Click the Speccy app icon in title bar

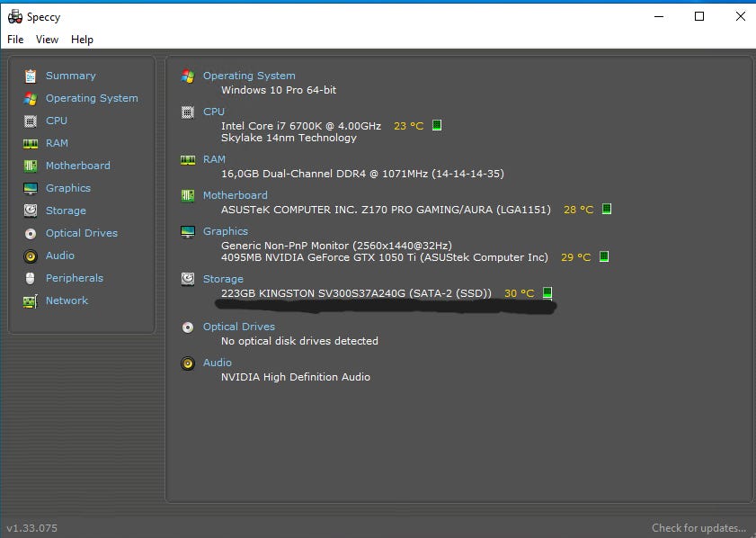[15, 17]
